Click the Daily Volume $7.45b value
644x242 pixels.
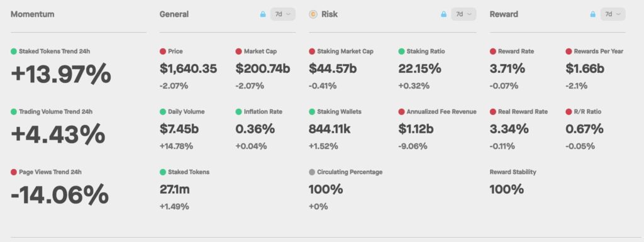pyautogui.click(x=179, y=129)
